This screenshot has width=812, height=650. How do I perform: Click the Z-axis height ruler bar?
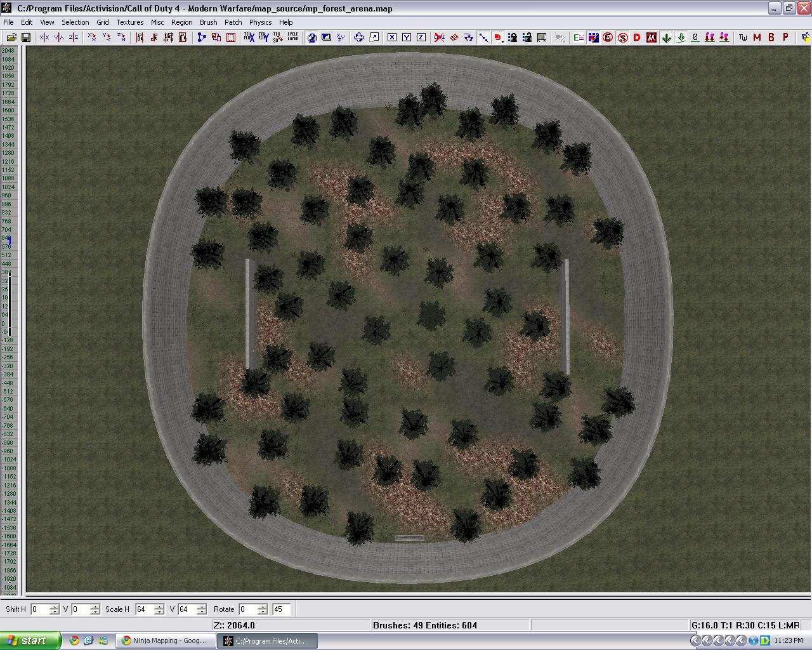pyautogui.click(x=10, y=320)
